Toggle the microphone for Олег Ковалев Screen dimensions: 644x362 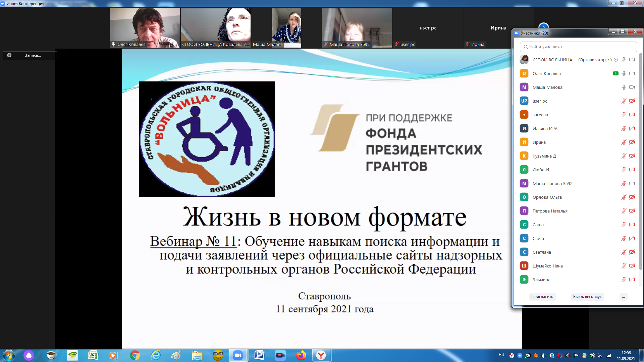624,73
